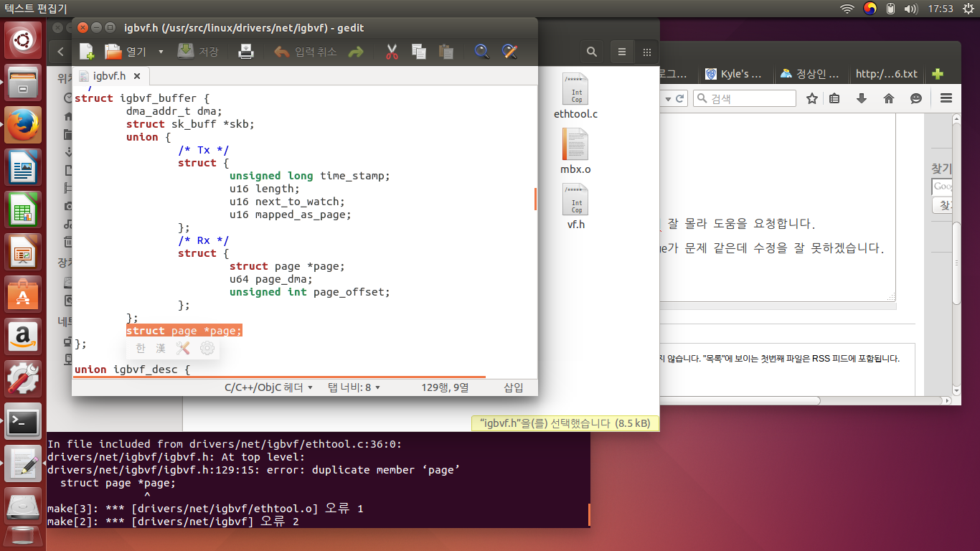Open Files from the launcher

coord(23,83)
